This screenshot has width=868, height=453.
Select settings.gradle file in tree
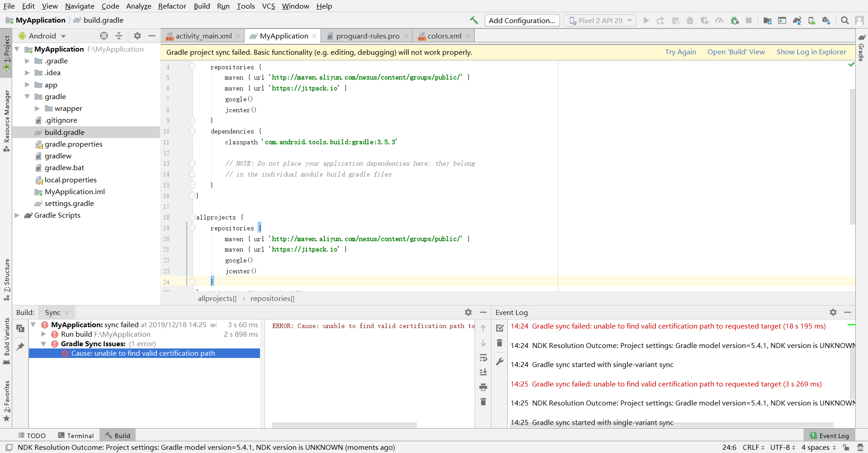point(69,203)
